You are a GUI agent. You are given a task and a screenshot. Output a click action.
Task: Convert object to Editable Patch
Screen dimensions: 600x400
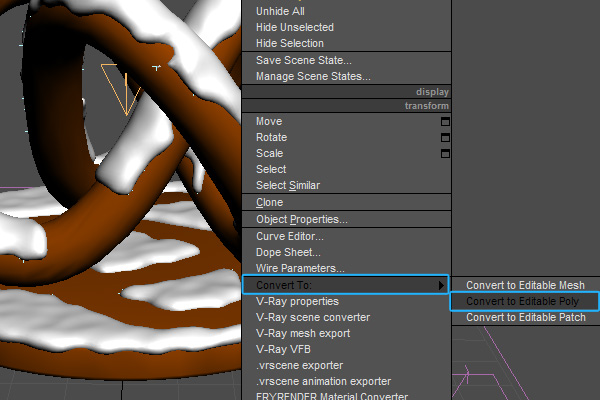(x=526, y=317)
